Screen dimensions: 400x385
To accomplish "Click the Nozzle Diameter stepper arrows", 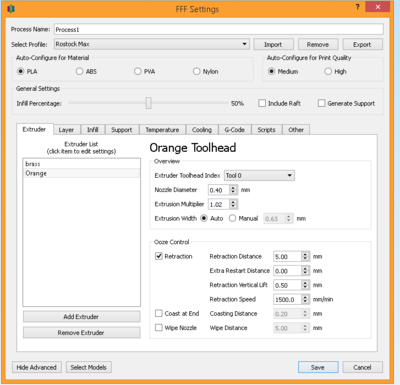I will pos(233,190).
